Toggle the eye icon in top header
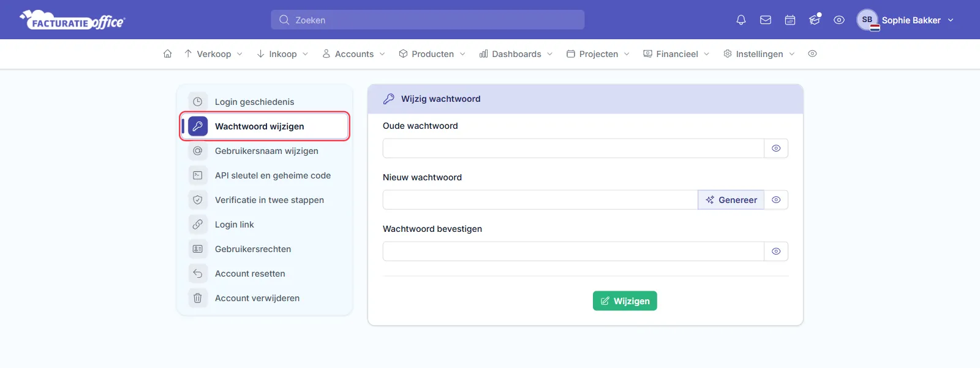Screen dimensions: 980x368 [839, 20]
